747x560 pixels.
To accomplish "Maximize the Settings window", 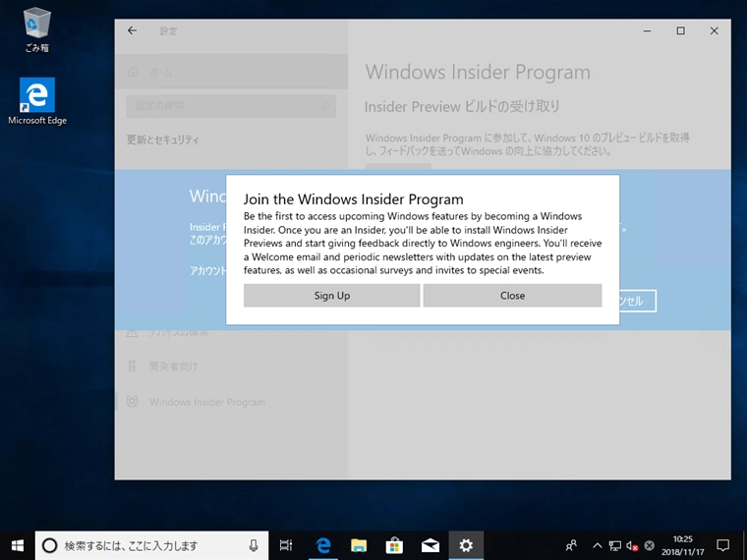I will click(x=681, y=31).
